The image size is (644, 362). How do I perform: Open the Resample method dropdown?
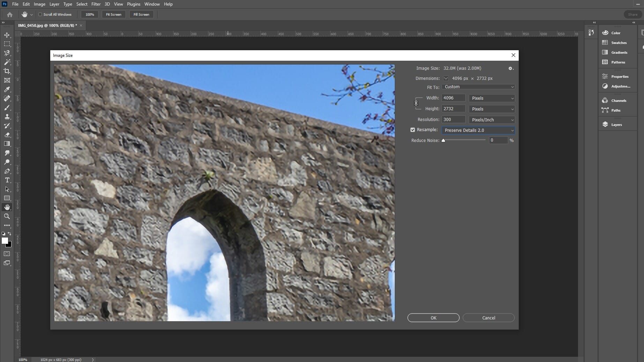(x=478, y=130)
